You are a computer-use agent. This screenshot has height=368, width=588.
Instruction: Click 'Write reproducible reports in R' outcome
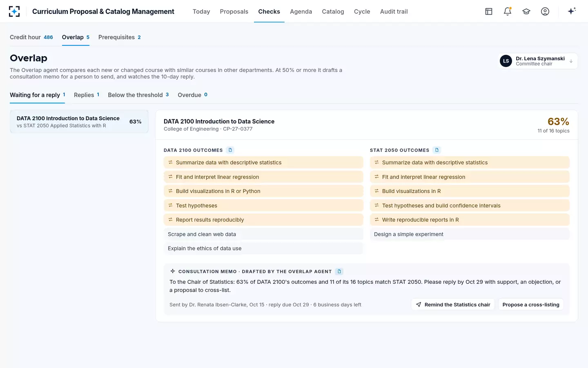470,220
